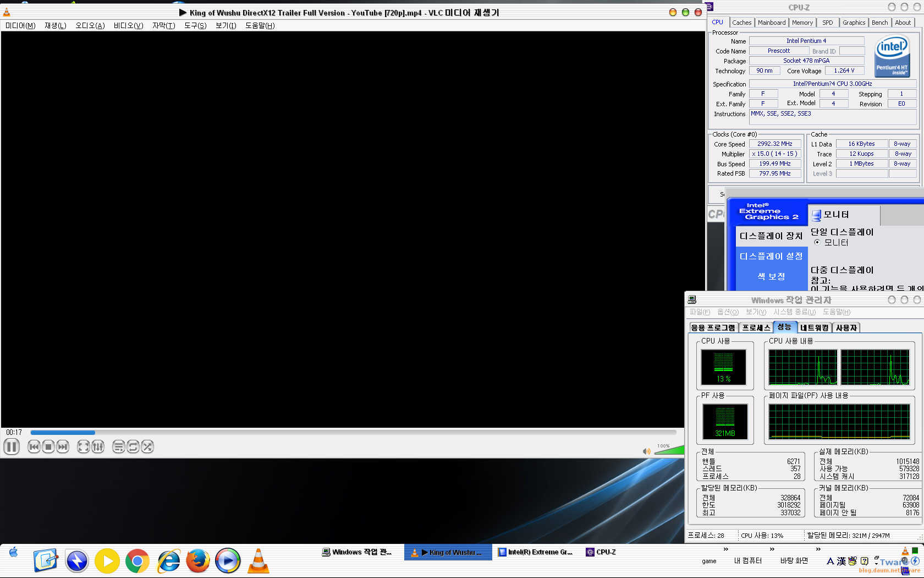Screen dimensions: 924x578
Task: Launch Firefox from the dock
Action: click(198, 561)
